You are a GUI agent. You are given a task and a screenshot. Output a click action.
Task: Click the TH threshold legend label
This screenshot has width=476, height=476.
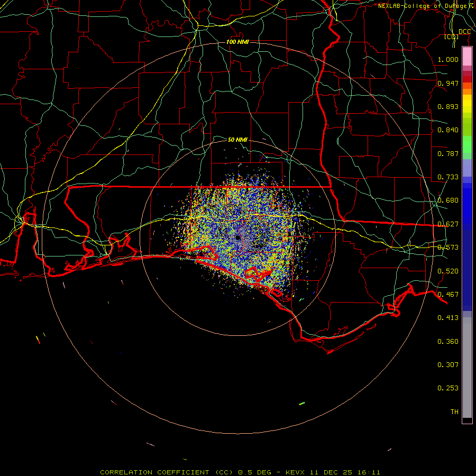coord(454,412)
